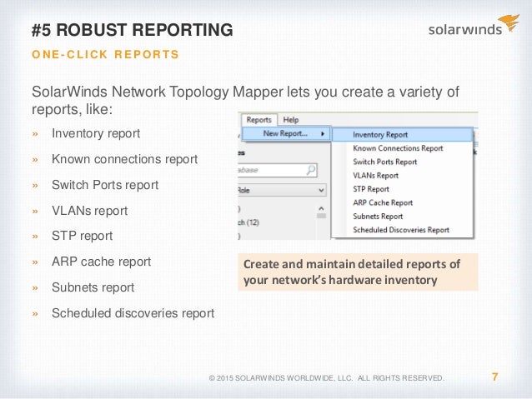Click the "Switch Ports report" bullet text
Image resolution: width=532 pixels, height=399 pixels.
pyautogui.click(x=105, y=185)
